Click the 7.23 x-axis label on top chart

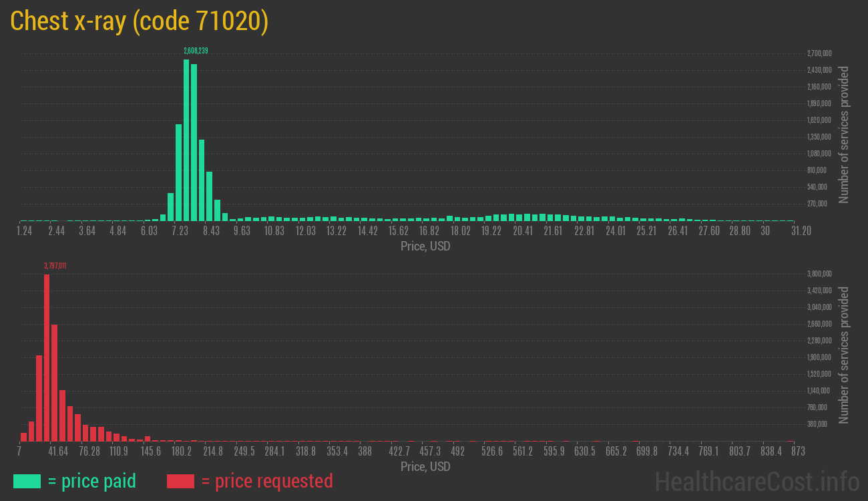tap(180, 231)
